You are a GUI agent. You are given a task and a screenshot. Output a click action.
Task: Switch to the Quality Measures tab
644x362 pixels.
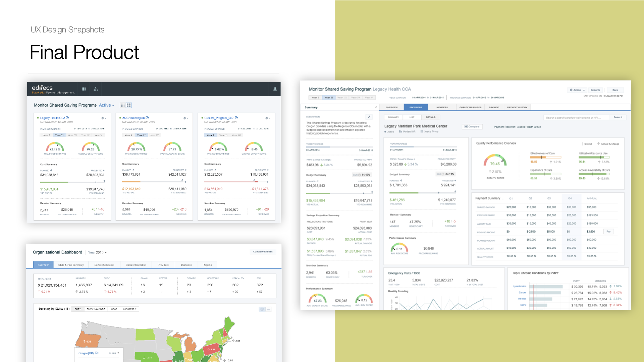click(x=470, y=108)
